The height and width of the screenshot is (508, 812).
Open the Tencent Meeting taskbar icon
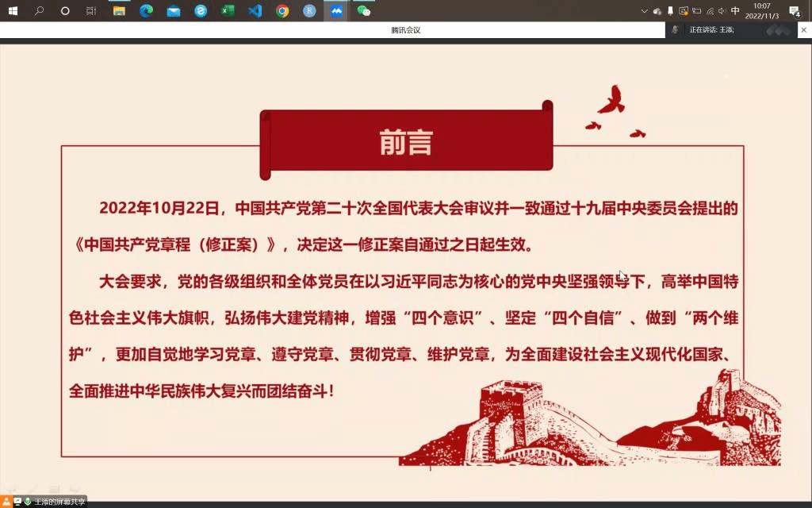(x=336, y=11)
